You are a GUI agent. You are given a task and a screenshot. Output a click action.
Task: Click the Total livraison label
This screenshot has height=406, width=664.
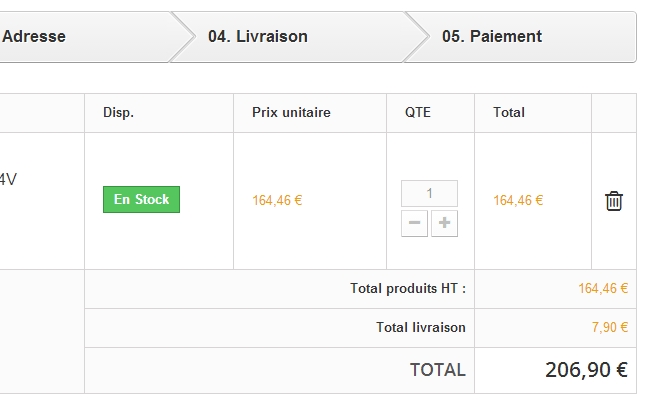click(x=421, y=328)
